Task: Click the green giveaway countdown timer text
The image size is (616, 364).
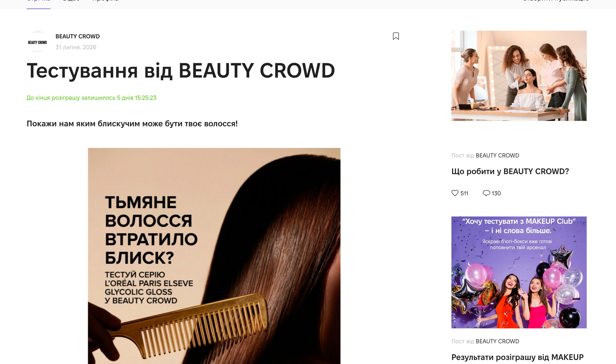Action: (x=92, y=98)
